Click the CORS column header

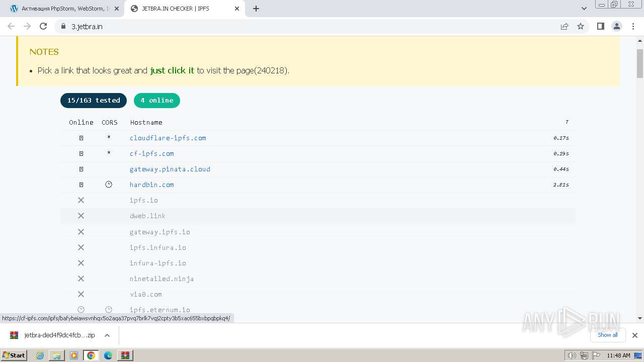click(x=110, y=122)
